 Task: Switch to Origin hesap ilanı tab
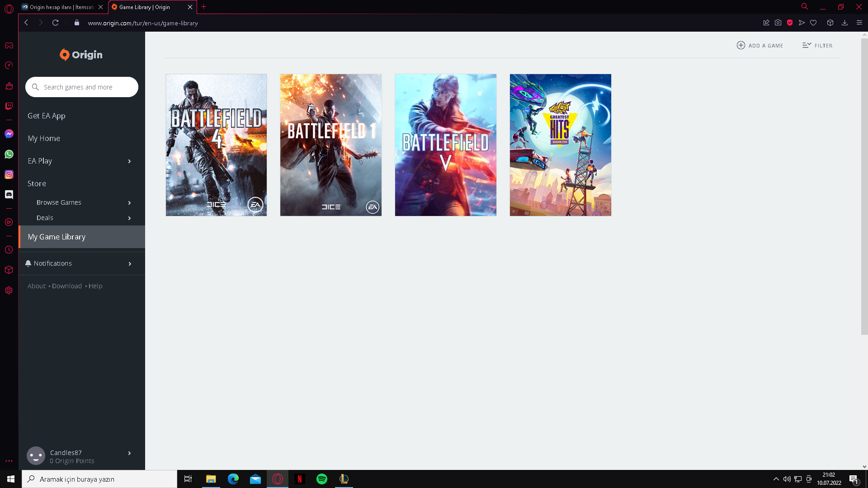pyautogui.click(x=62, y=7)
